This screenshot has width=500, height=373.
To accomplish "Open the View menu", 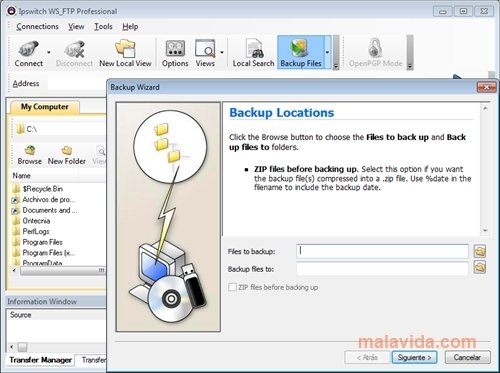I will pos(76,27).
